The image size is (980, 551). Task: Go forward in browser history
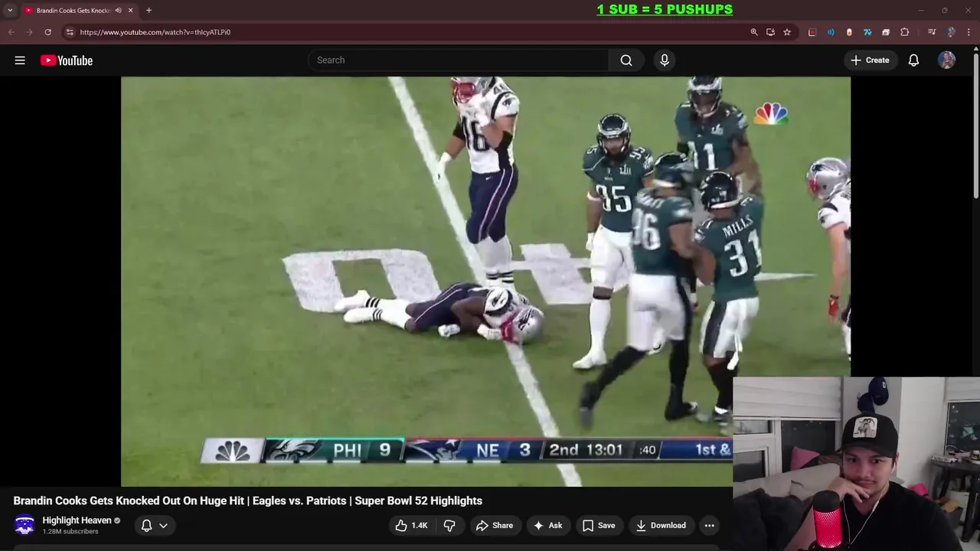[x=29, y=32]
